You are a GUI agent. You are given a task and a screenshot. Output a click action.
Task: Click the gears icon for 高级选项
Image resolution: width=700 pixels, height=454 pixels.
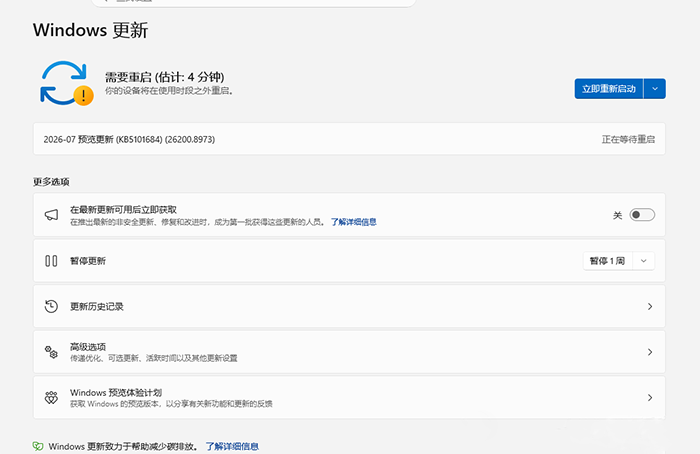point(51,352)
